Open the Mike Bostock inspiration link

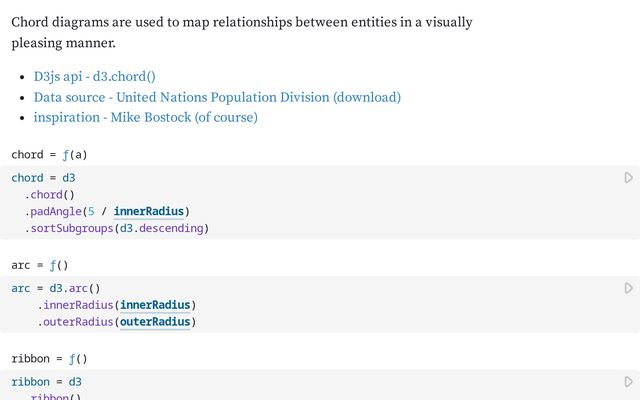click(x=145, y=117)
